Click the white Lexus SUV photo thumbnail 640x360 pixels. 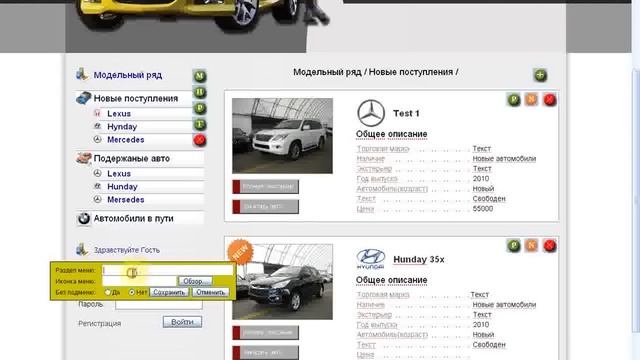pyautogui.click(x=282, y=136)
